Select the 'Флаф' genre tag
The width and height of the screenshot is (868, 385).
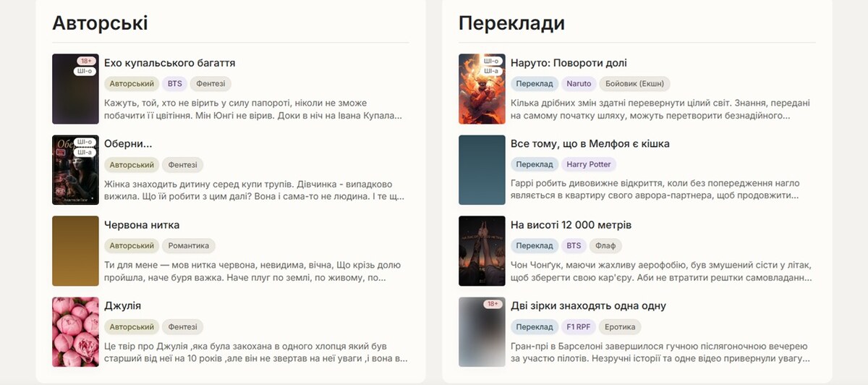click(x=605, y=246)
